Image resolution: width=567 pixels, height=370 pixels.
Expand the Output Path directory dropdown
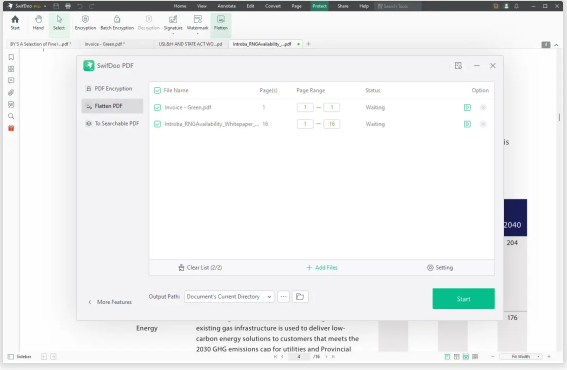229,297
